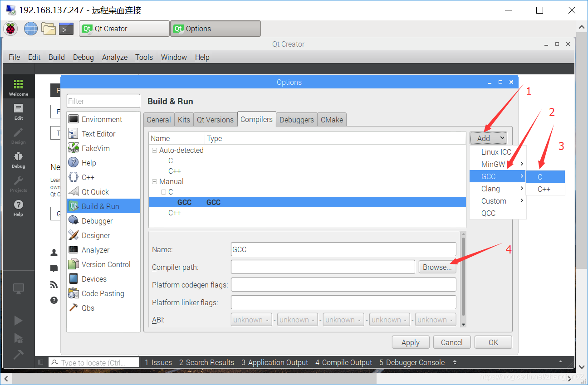
Task: Launch the terminal icon in the taskbar
Action: coord(66,29)
